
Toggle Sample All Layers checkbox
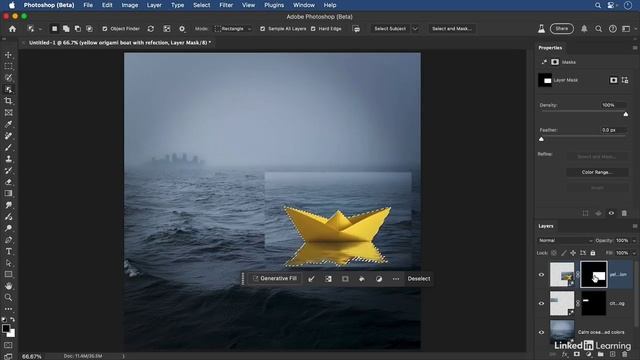point(262,29)
